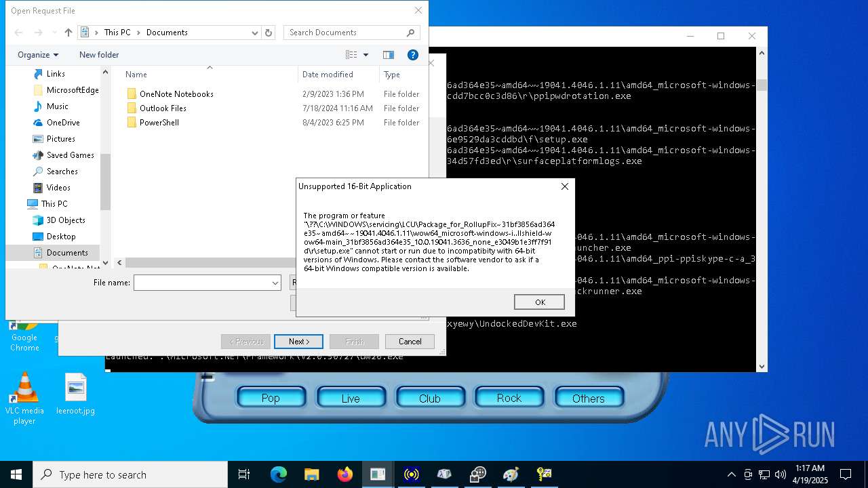Open the notification center icon
The height and width of the screenshot is (488, 868).
pos(846,474)
